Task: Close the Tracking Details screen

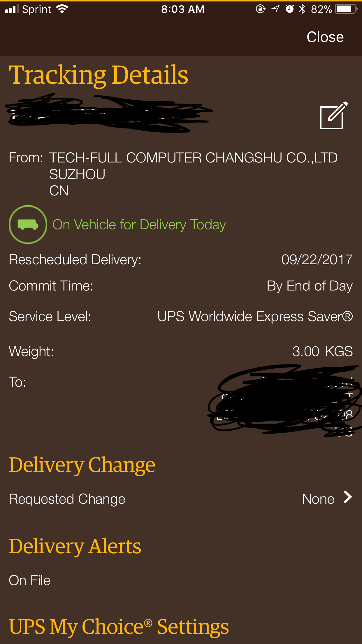Action: point(325,37)
